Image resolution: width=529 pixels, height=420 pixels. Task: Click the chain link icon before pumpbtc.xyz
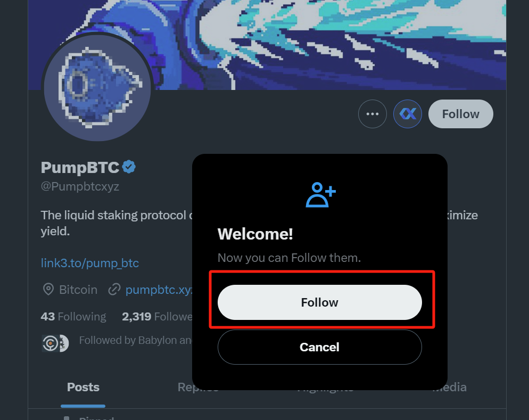point(114,290)
